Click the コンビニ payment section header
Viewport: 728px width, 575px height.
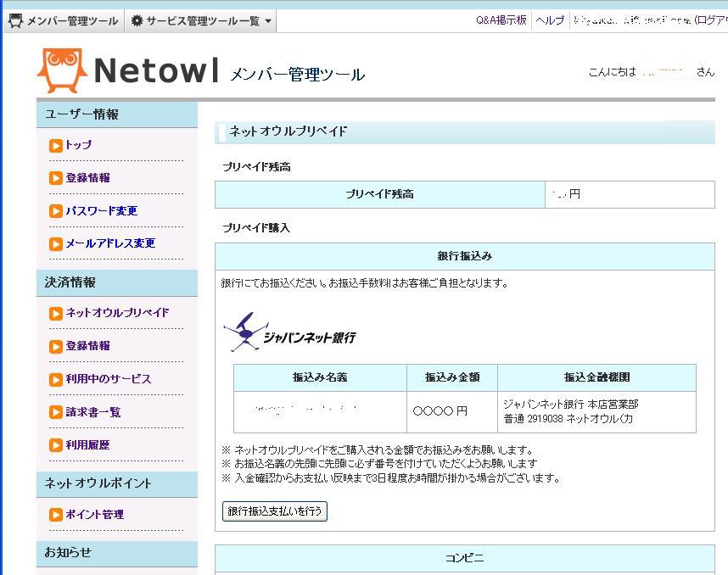coord(464,558)
